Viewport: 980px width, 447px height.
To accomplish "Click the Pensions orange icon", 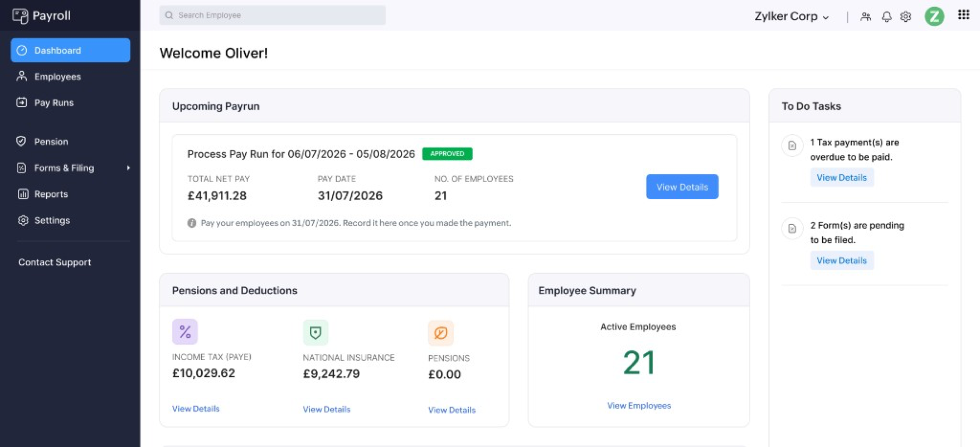I will (441, 333).
